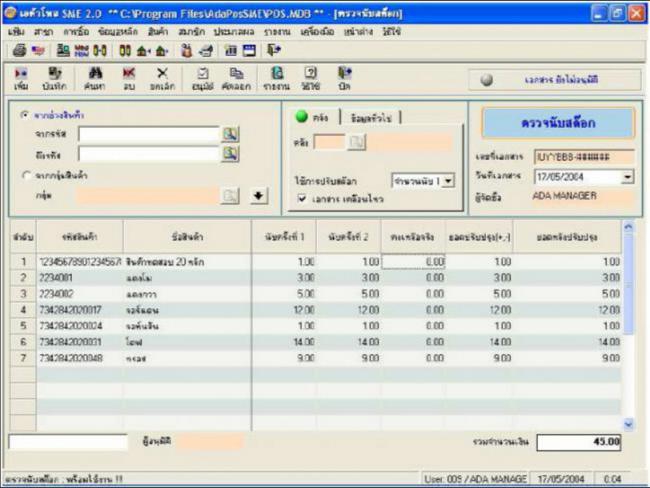Click the document number field IUYYBBB
Screen dimensions: 650x488
click(x=584, y=157)
